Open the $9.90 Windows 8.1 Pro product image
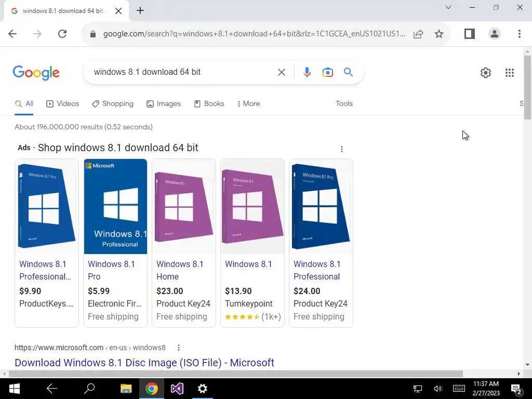Screen dimensions: 532x399 tap(47, 206)
